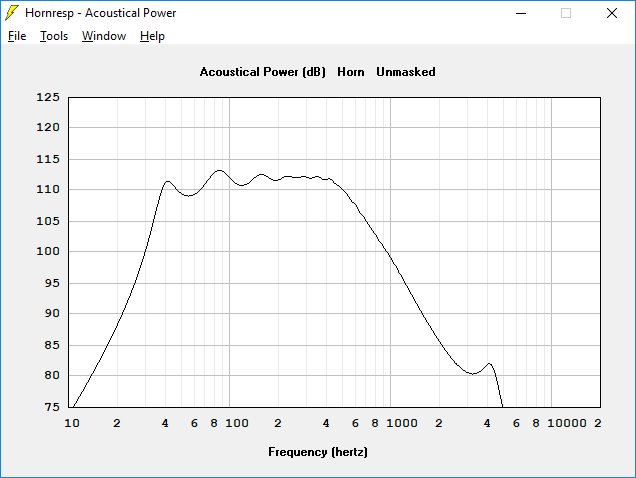Click the 85 dB y-axis label

click(52, 345)
